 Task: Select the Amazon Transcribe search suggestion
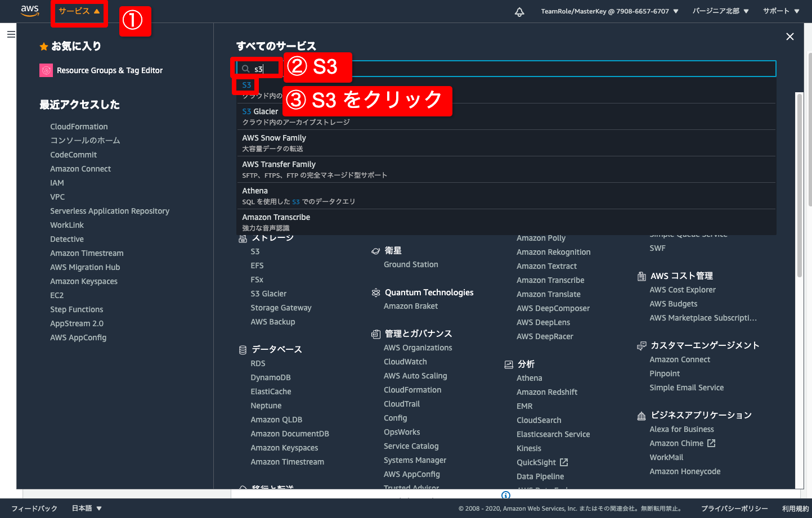pyautogui.click(x=506, y=222)
